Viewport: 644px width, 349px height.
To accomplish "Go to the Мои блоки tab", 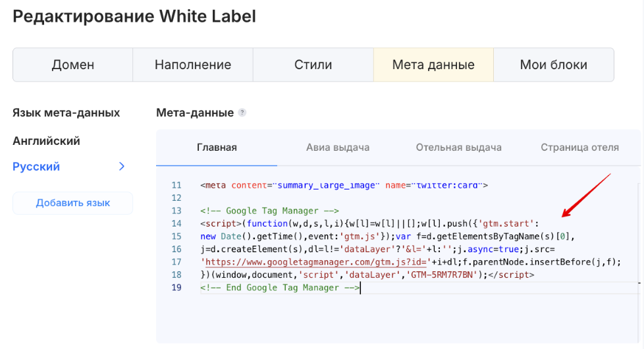I will [554, 65].
